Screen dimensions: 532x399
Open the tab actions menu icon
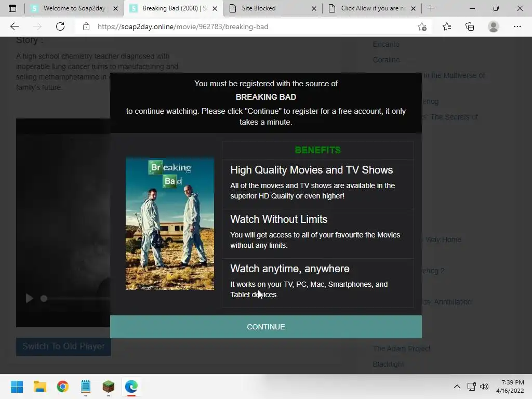pos(12,8)
